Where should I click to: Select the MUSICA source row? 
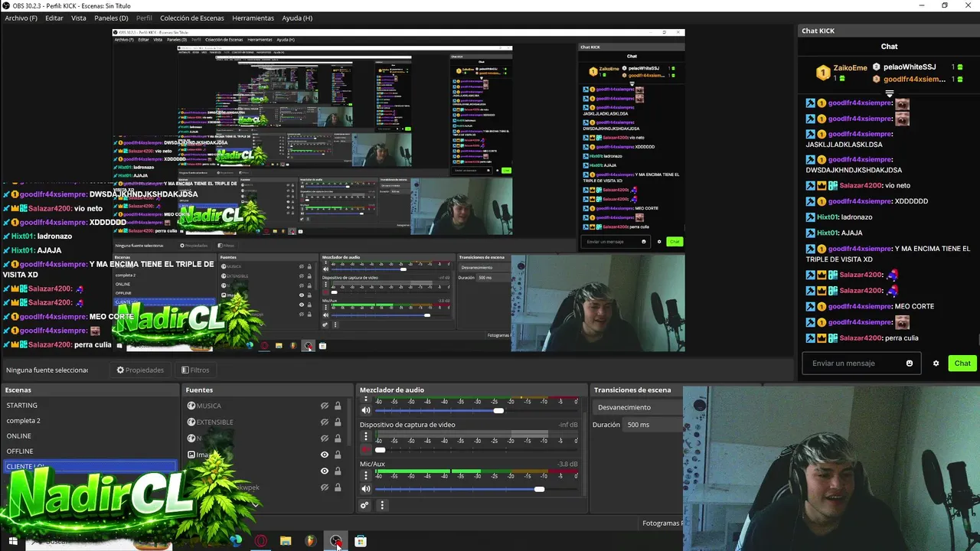click(x=265, y=406)
